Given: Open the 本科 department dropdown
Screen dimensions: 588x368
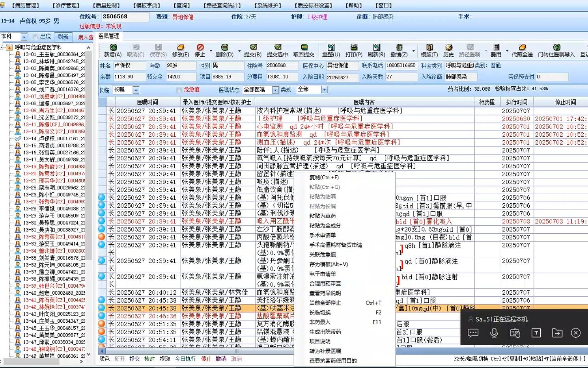Looking at the screenshot, I should click(x=24, y=37).
